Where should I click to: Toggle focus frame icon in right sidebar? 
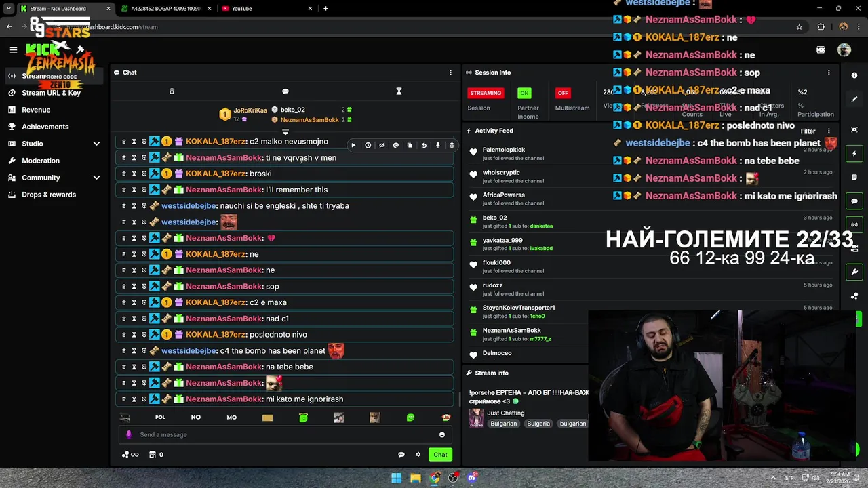pyautogui.click(x=854, y=130)
